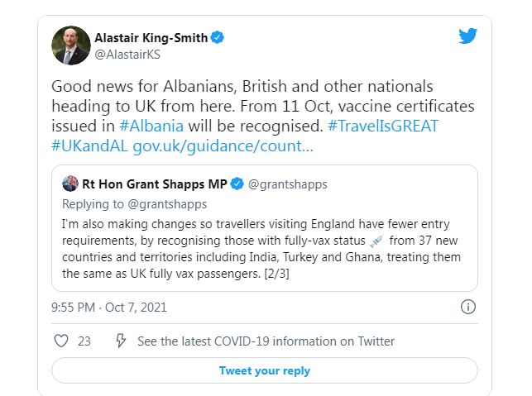Click the verified badge next to Grant Shapps MP

pyautogui.click(x=237, y=184)
